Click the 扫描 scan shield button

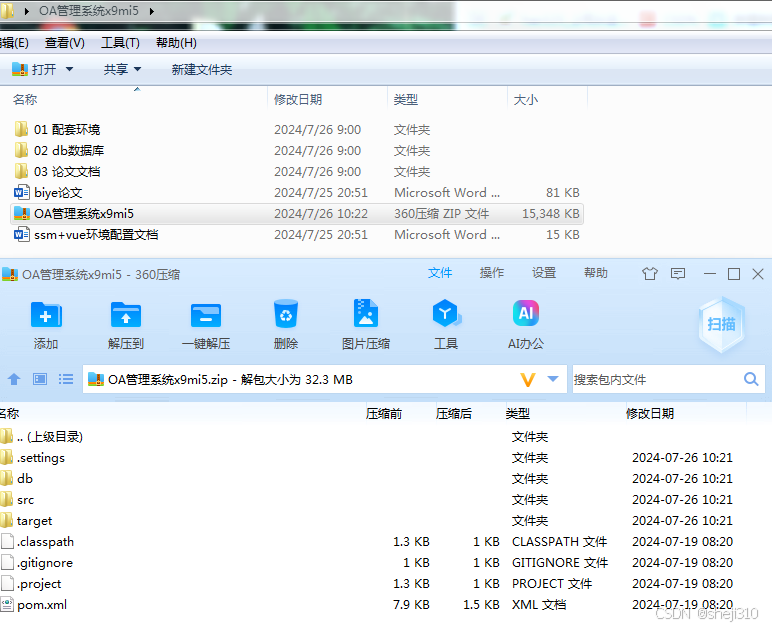click(x=721, y=324)
